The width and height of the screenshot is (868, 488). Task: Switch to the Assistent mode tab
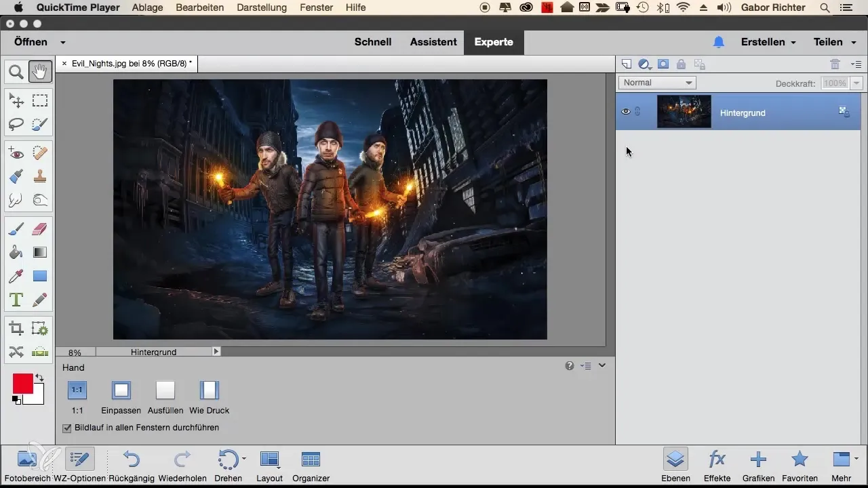433,42
